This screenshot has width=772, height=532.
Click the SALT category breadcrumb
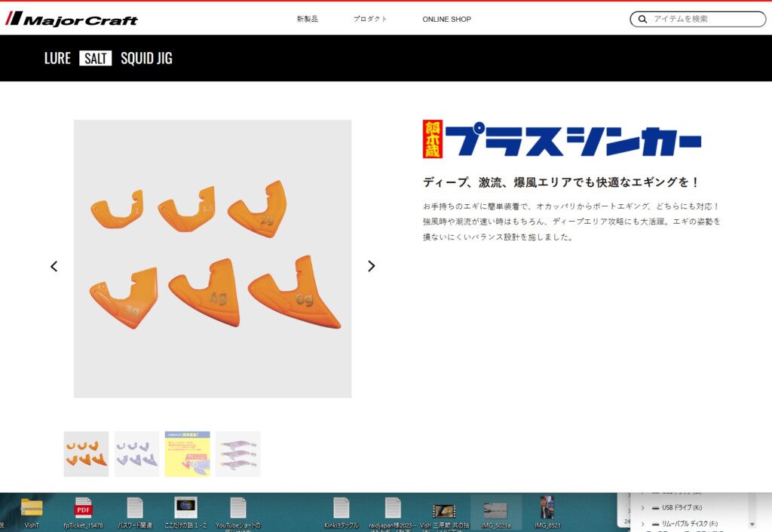(x=96, y=59)
